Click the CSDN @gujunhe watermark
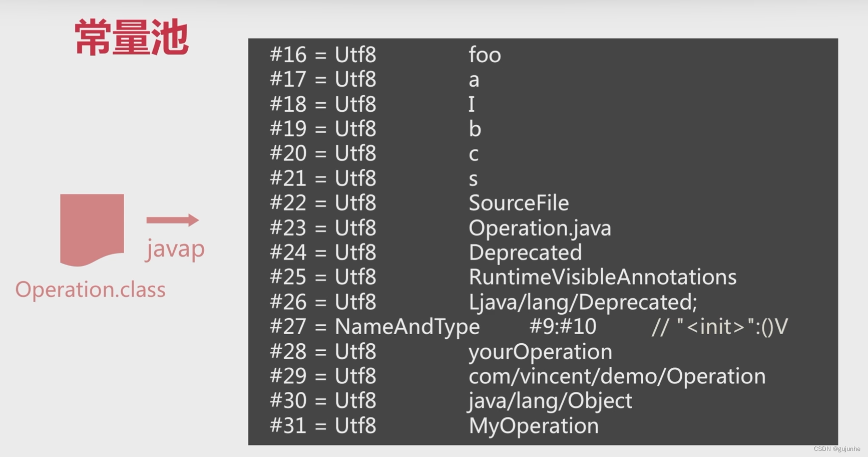This screenshot has height=457, width=868. click(x=836, y=449)
